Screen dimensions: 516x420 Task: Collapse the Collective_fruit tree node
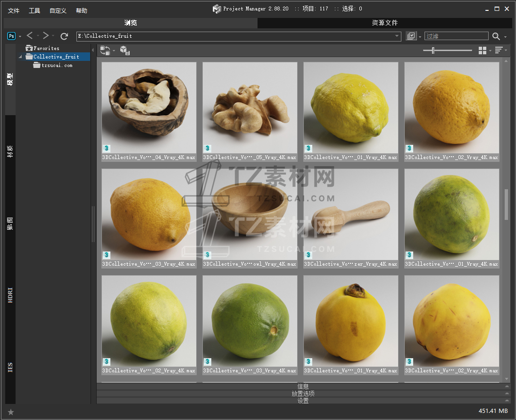pos(21,57)
